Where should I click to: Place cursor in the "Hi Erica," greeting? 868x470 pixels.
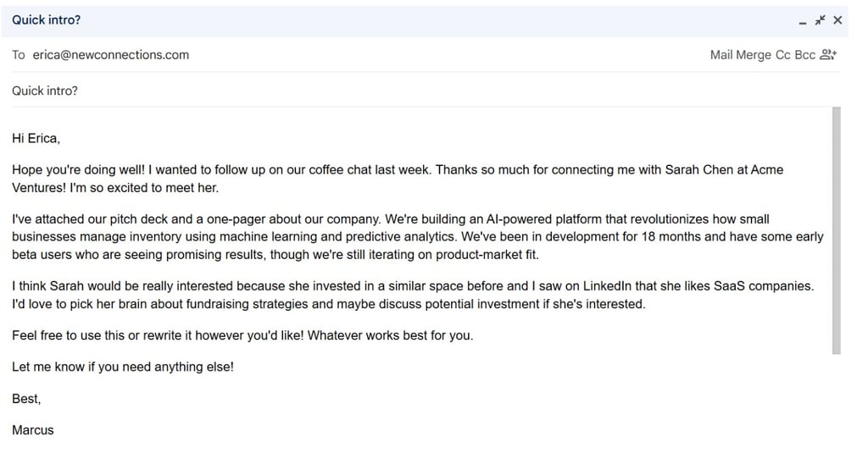[x=36, y=138]
